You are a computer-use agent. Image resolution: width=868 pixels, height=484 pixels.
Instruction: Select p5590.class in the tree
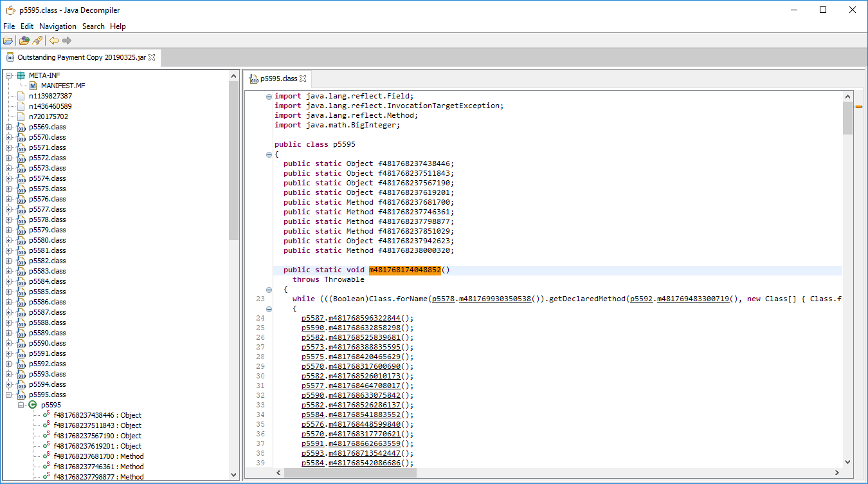[47, 343]
